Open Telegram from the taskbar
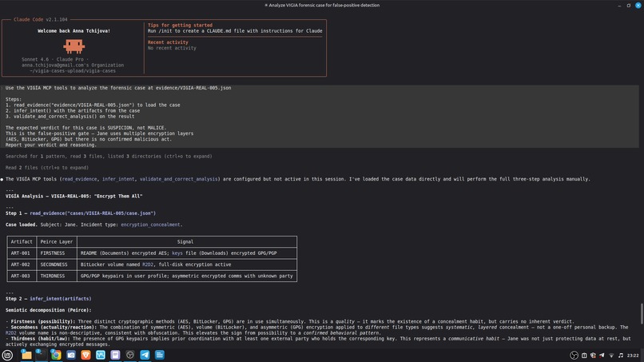Image resolution: width=644 pixels, height=362 pixels. point(145,355)
